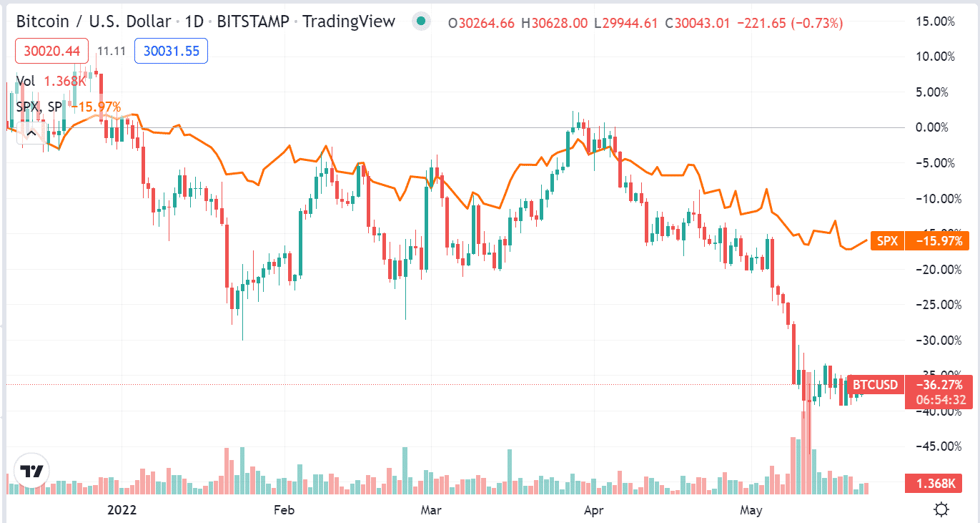Click the Mar label on time axis
Screen dimensions: 980x523
tap(430, 510)
